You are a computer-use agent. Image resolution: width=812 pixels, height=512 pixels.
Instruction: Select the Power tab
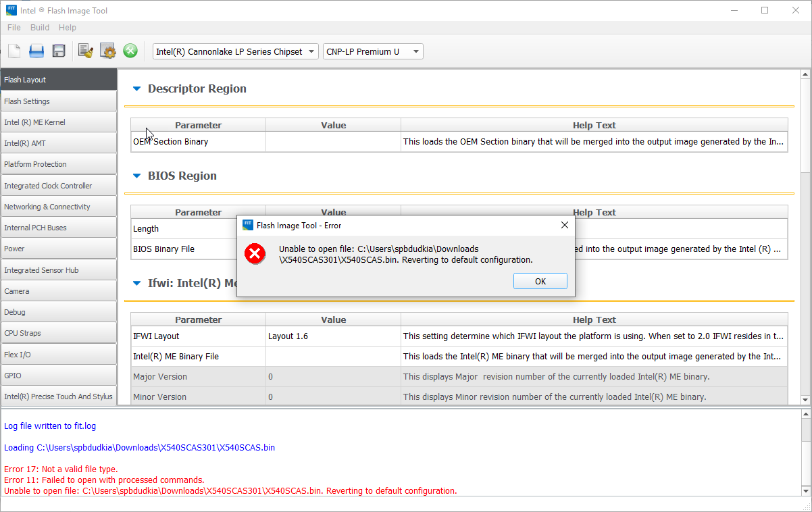59,249
